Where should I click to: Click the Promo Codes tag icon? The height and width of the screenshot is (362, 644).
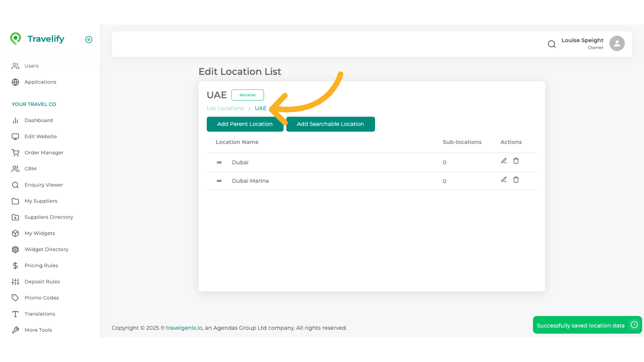[15, 298]
